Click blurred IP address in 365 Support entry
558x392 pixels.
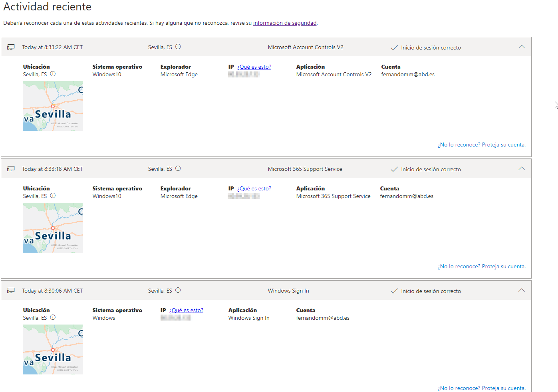(x=244, y=196)
